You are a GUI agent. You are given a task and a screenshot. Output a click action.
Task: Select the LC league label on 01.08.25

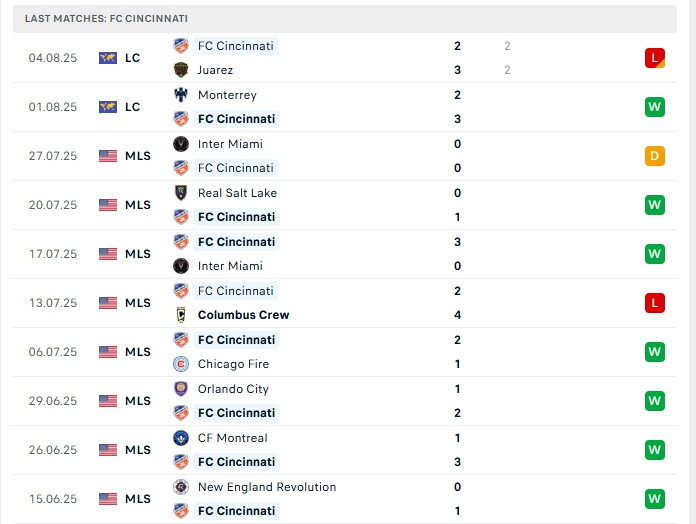pyautogui.click(x=133, y=107)
